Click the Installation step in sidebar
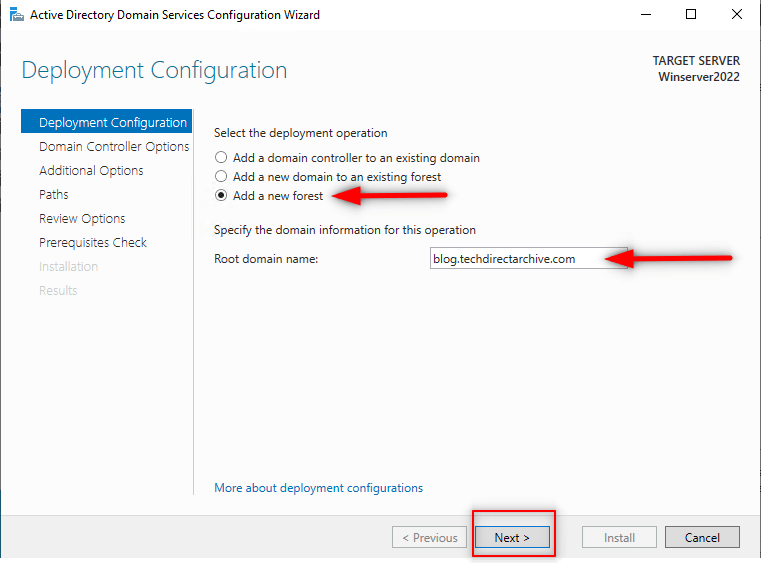 click(68, 267)
